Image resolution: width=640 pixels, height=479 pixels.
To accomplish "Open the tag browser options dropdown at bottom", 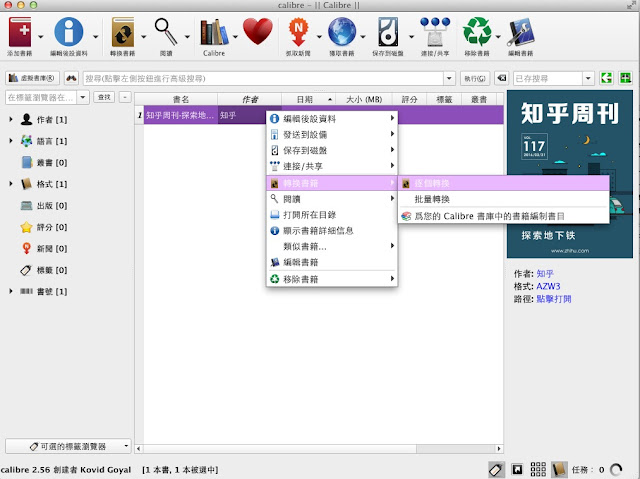I will tap(68, 446).
